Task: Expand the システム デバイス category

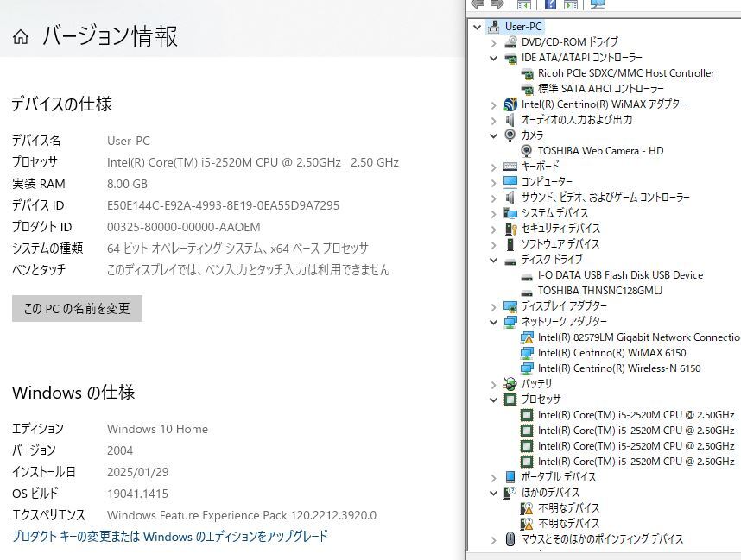Action: click(x=494, y=214)
